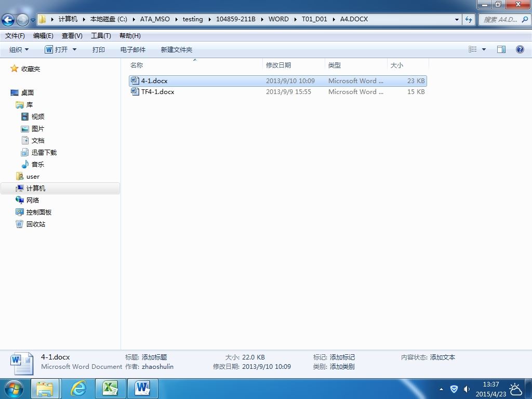Open the 查看(V) menu
Image resolution: width=532 pixels, height=399 pixels.
(72, 36)
